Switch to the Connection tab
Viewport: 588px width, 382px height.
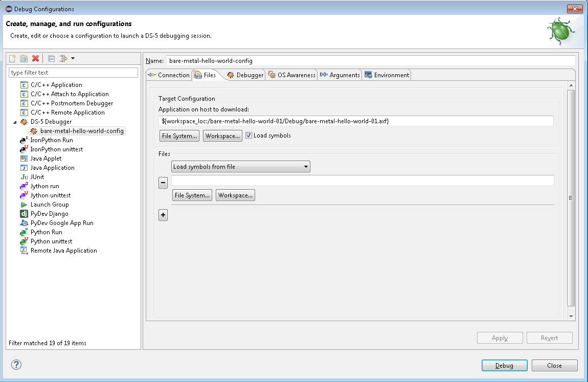169,75
